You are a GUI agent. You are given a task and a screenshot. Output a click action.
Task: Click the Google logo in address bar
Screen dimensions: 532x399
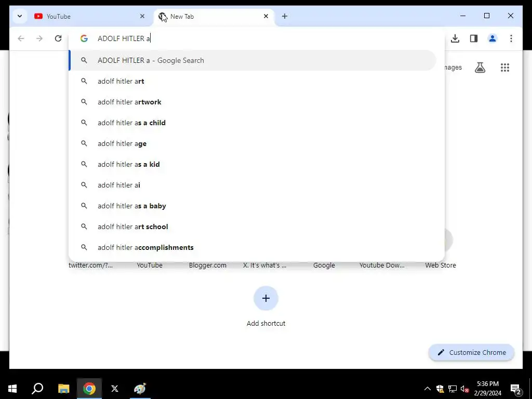tap(84, 38)
